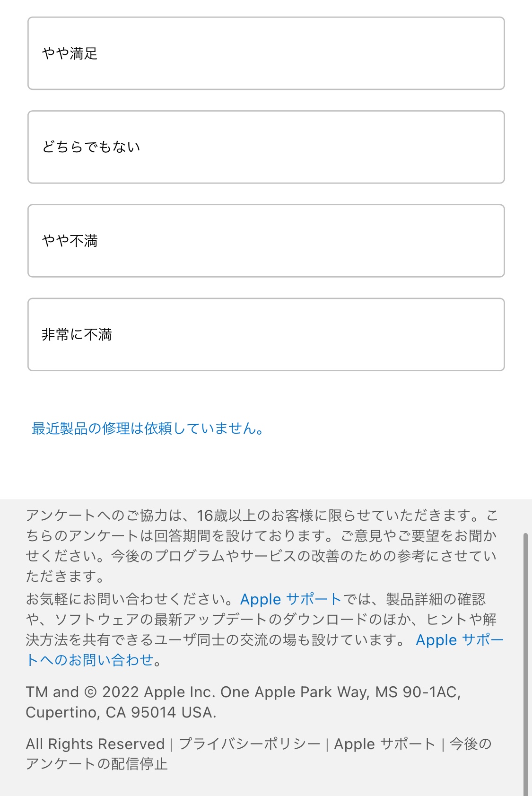The image size is (532, 796).
Task: Click the 最近製品の修理は依頼していません link
Action: pyautogui.click(x=147, y=429)
